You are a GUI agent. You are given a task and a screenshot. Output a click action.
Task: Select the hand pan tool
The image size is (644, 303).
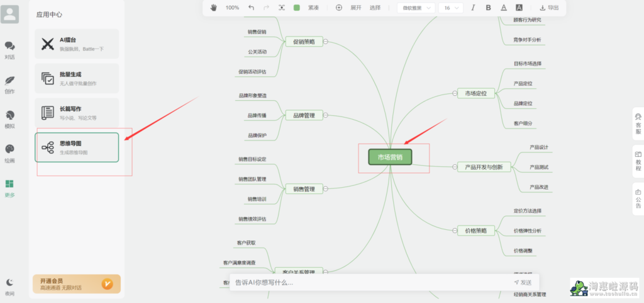click(x=214, y=8)
